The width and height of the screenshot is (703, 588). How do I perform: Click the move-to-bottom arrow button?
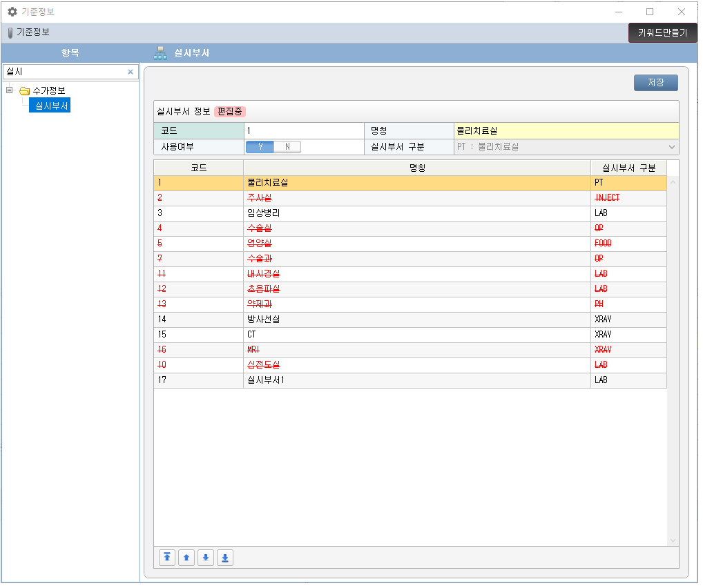(224, 558)
